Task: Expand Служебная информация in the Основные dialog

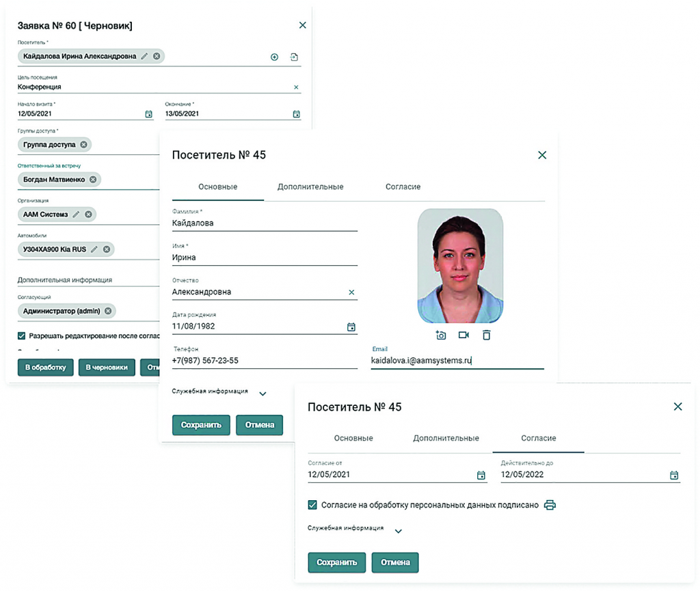Action: 262,394
